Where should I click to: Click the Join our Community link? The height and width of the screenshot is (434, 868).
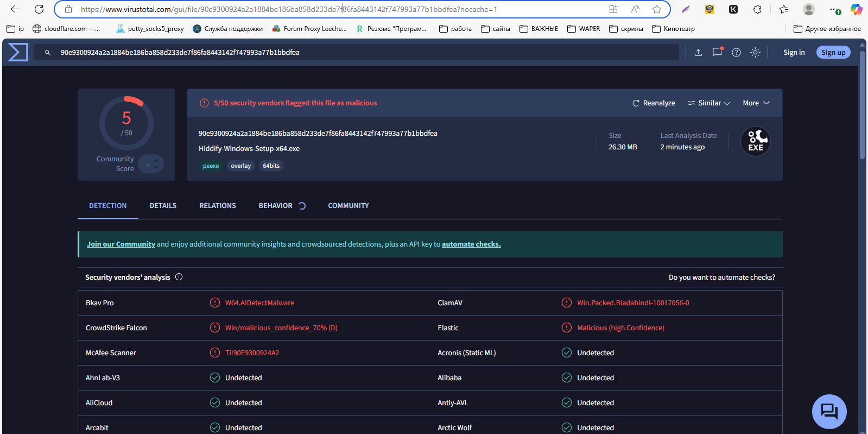pyautogui.click(x=121, y=244)
